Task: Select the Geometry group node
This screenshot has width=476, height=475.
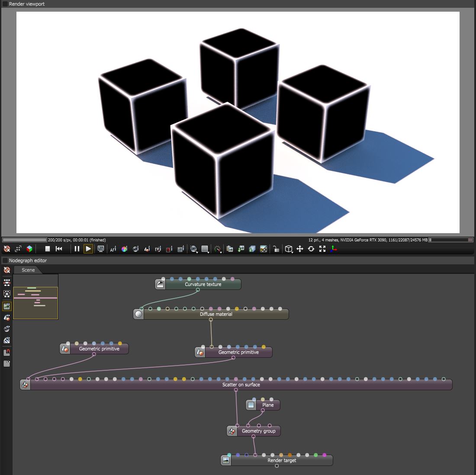Action: coord(254,431)
